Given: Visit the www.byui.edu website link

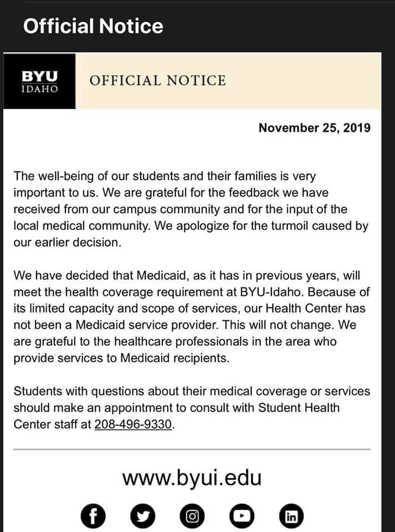Looking at the screenshot, I should coord(192,478).
